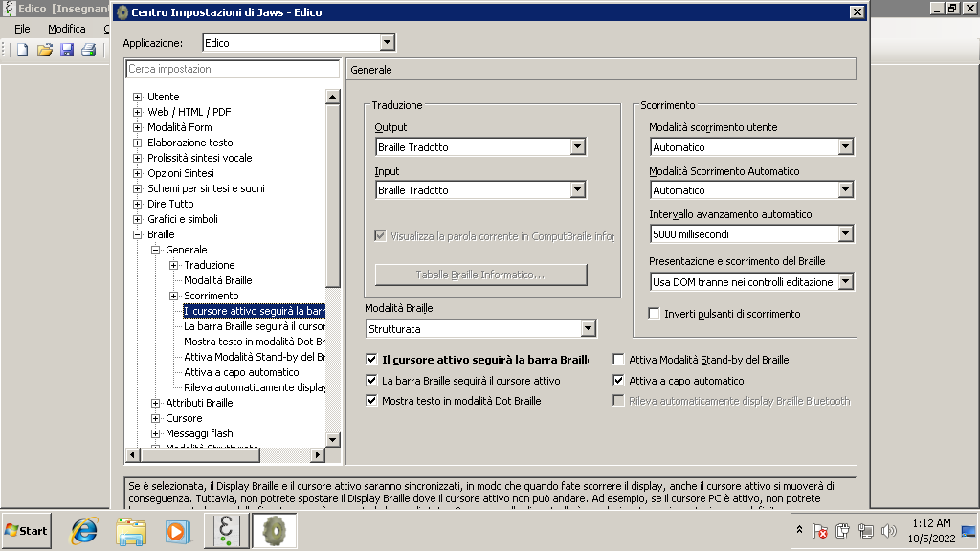
Task: Toggle Inverti pulsanti di scorrimento checkbox
Action: [654, 314]
